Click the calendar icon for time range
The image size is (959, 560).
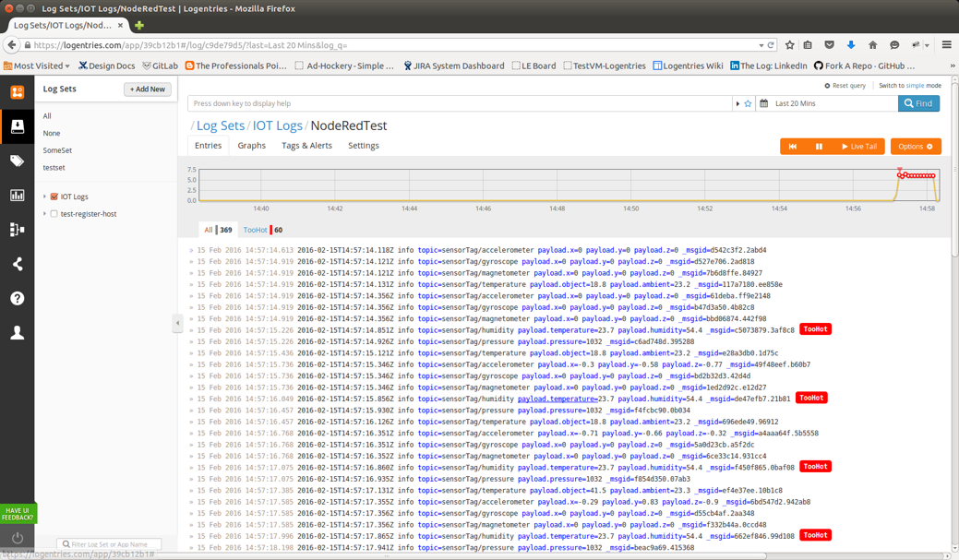(x=763, y=104)
